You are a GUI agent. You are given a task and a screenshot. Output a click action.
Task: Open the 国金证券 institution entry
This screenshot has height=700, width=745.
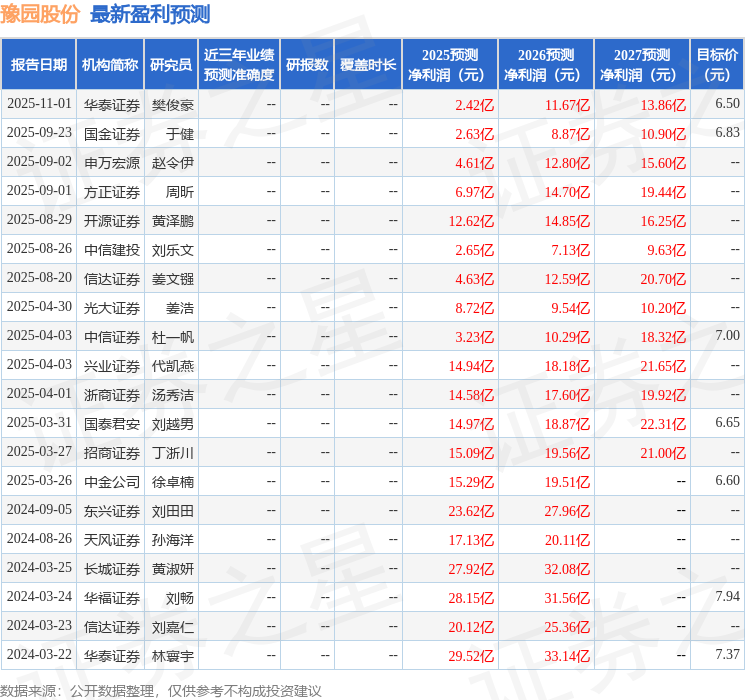coord(111,133)
